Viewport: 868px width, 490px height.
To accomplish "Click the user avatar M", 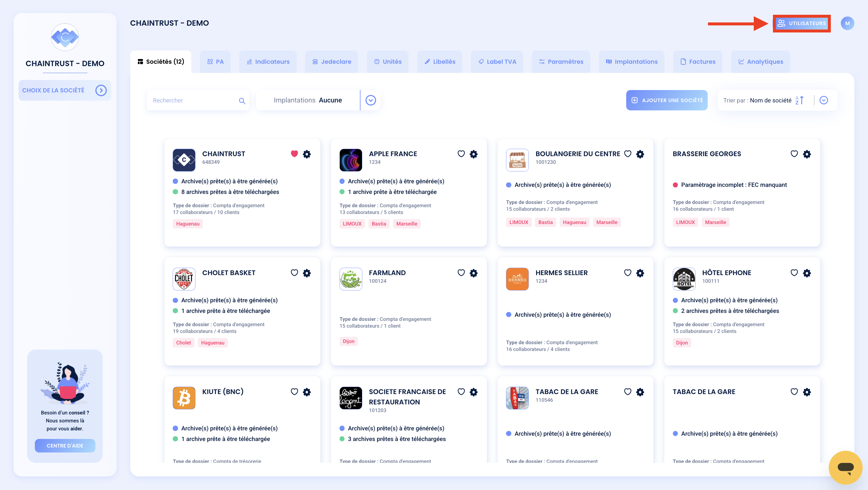I will click(x=847, y=23).
